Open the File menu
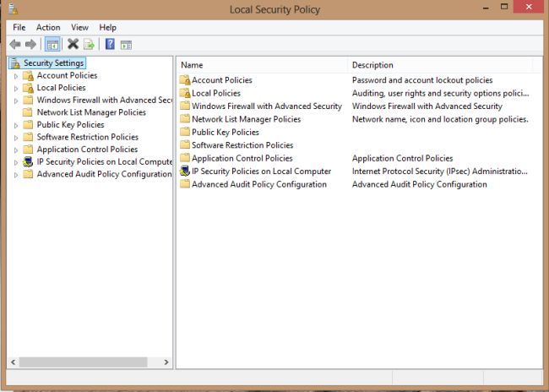This screenshot has height=392, width=549. point(19,27)
